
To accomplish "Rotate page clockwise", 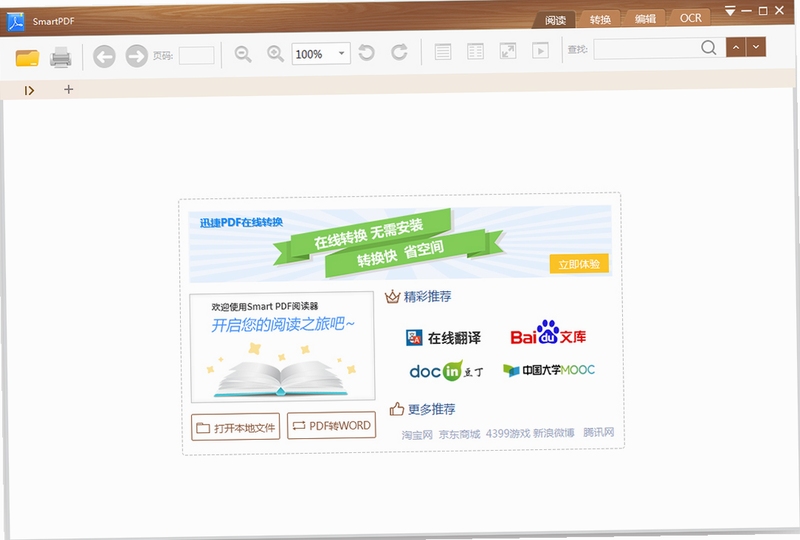I will 399,52.
